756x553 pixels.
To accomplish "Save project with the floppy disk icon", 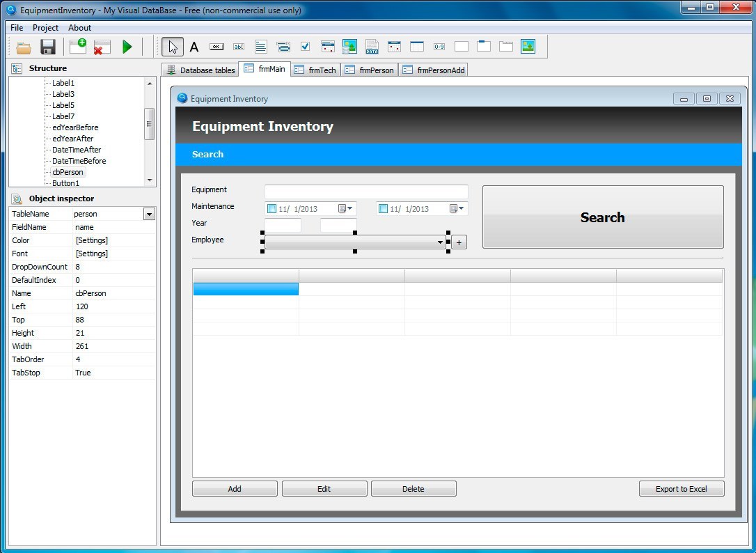I will (x=47, y=47).
